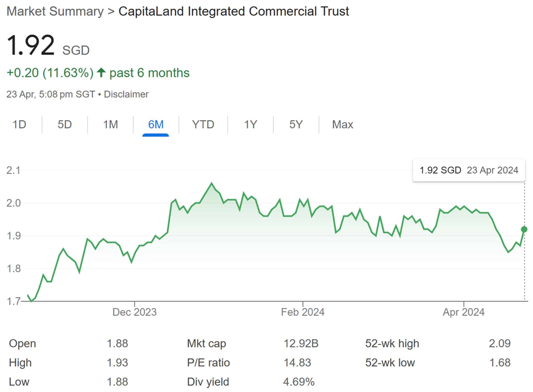The height and width of the screenshot is (392, 533).
Task: Click the Apr 2024 axis label
Action: 464,312
